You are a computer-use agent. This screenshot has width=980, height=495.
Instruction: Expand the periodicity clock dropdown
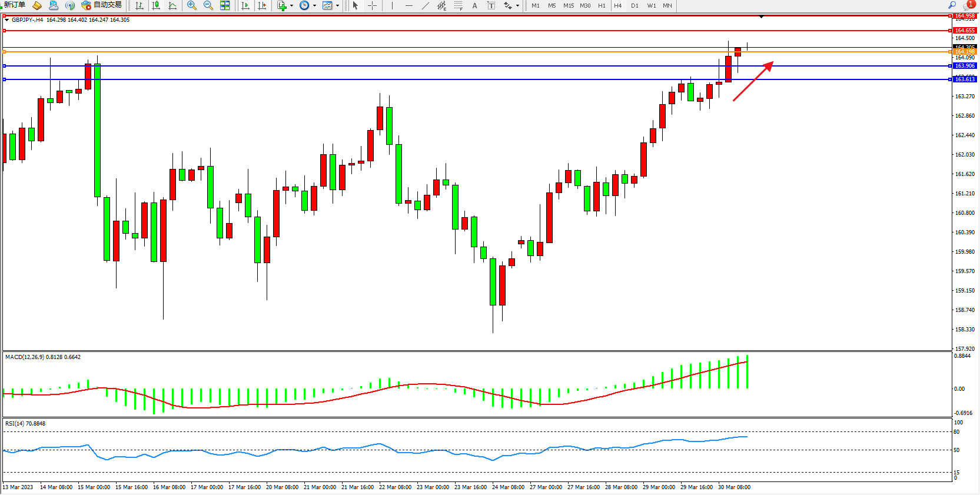[314, 6]
